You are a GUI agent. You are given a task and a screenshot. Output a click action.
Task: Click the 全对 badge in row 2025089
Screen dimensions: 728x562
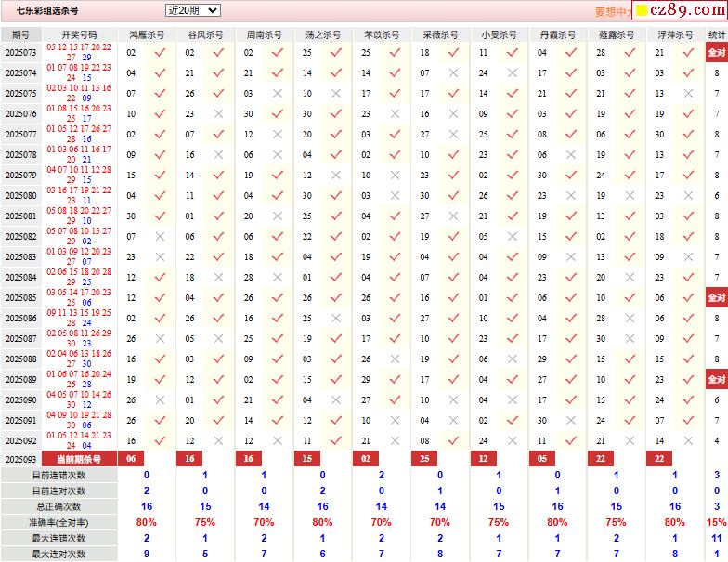coord(717,379)
